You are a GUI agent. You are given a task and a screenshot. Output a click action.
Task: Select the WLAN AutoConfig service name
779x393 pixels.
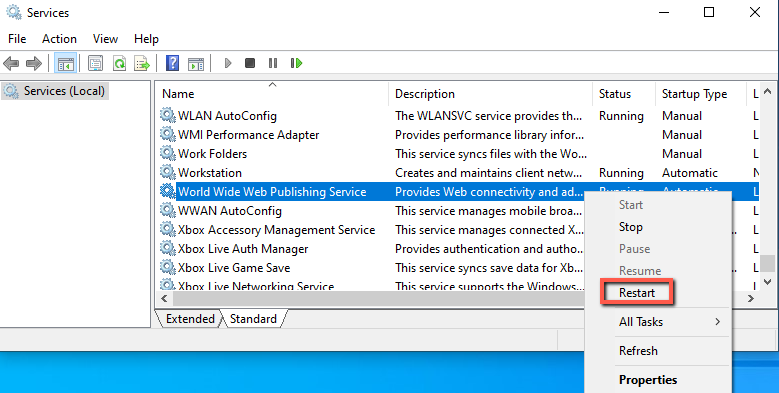228,116
